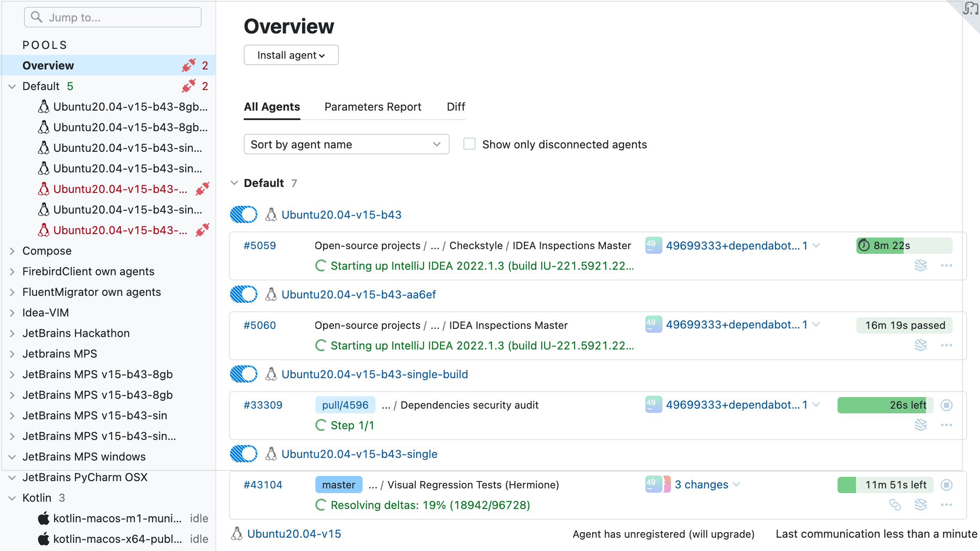Open the Install agent menu
980x551 pixels.
(291, 55)
